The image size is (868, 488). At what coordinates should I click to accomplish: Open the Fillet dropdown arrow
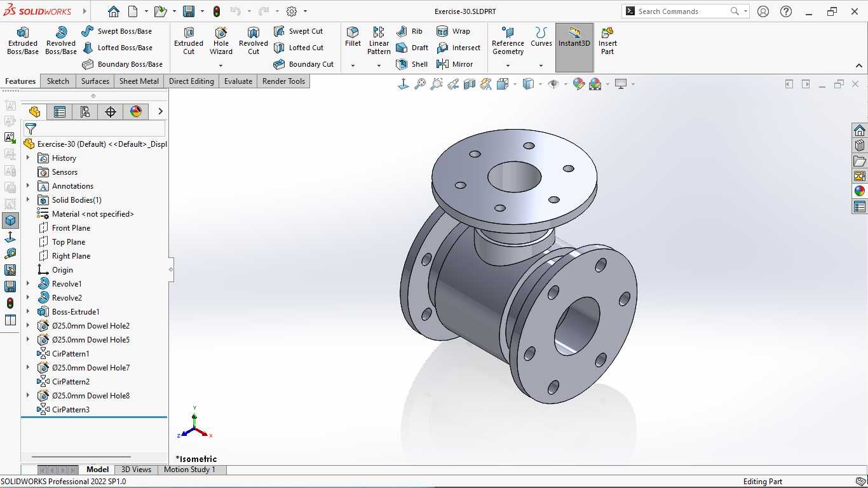tap(353, 65)
